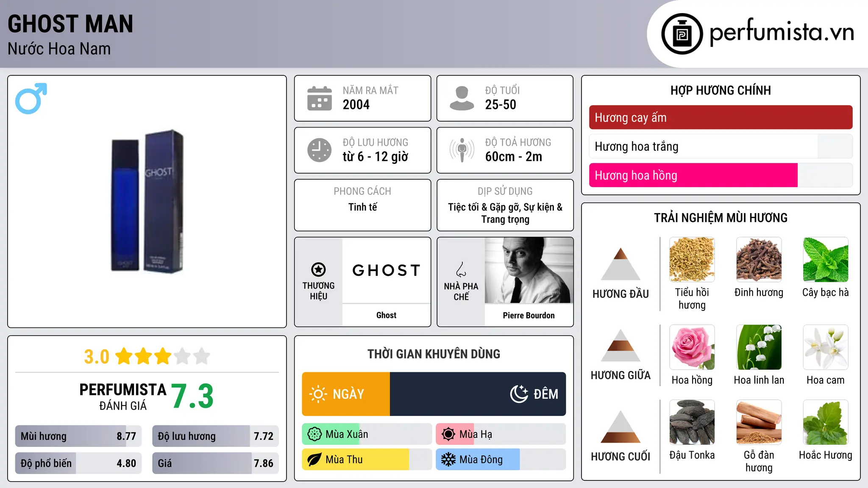Click the Hương hoa trắng accord bar

721,146
